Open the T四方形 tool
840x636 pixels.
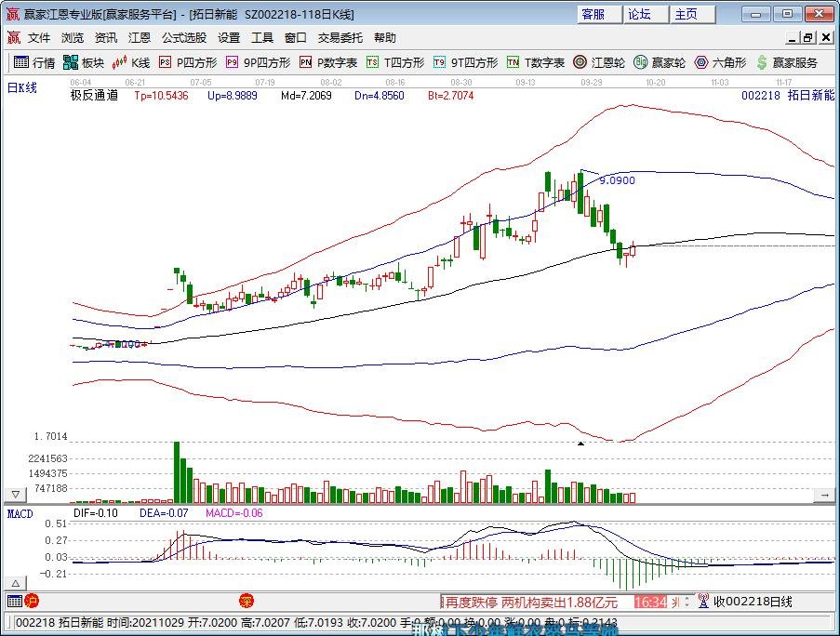[x=394, y=63]
